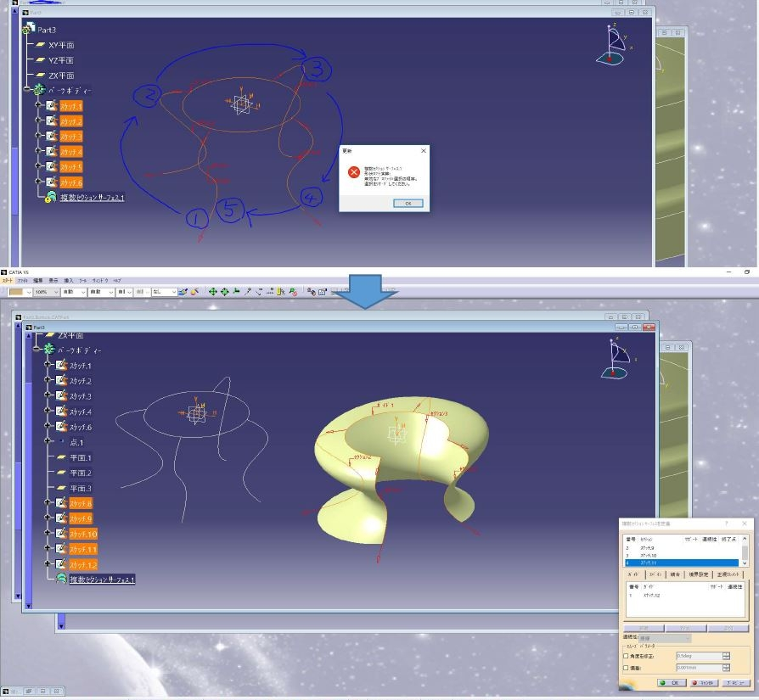Click the 平面.1 plane icon in tree
The image size is (759, 700).
click(x=61, y=456)
